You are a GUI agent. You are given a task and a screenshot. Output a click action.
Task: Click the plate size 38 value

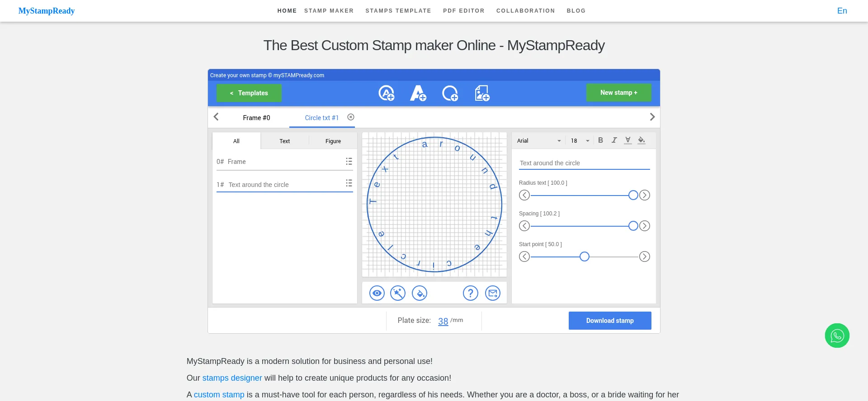443,321
